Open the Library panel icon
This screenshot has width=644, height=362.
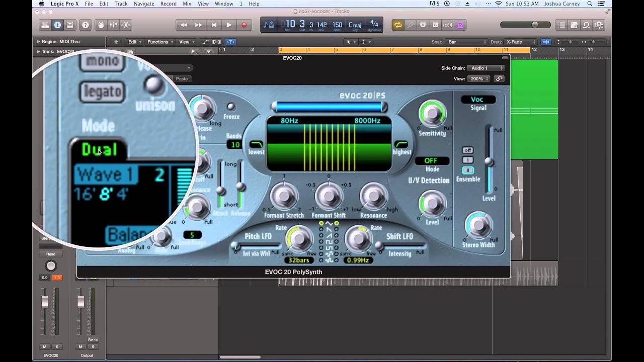tap(45, 25)
